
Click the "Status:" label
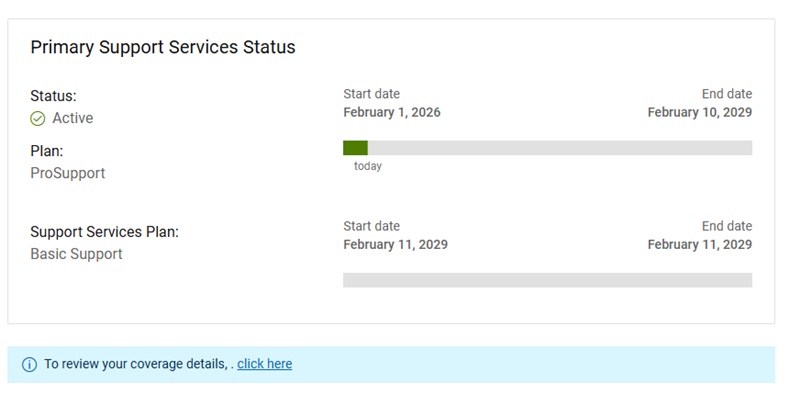pos(53,96)
